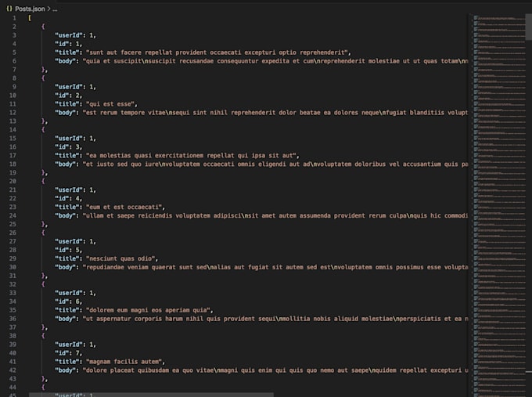
Task: Click line number 44 in the gutter
Action: coord(13,388)
